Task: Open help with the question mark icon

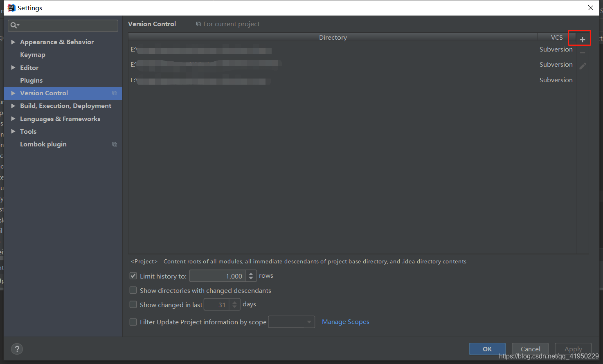Action: [x=17, y=349]
